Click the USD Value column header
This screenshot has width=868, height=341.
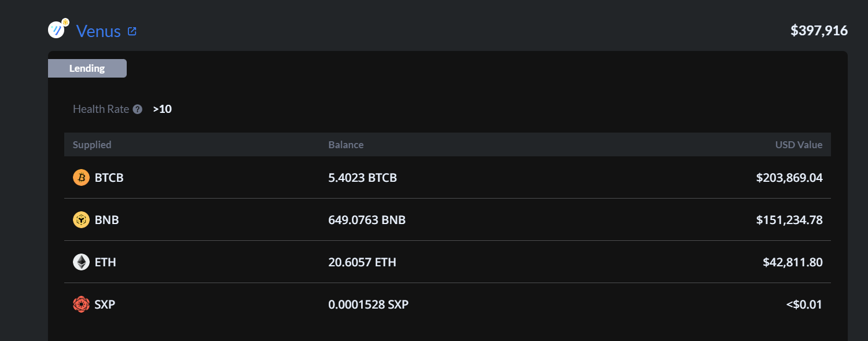click(799, 145)
